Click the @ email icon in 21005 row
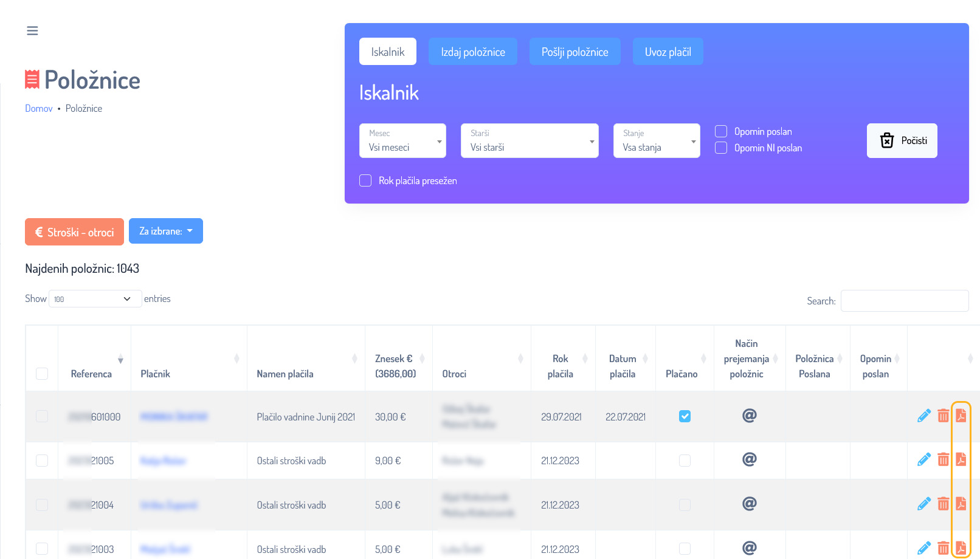Viewport: 980px width, 559px height. [749, 459]
